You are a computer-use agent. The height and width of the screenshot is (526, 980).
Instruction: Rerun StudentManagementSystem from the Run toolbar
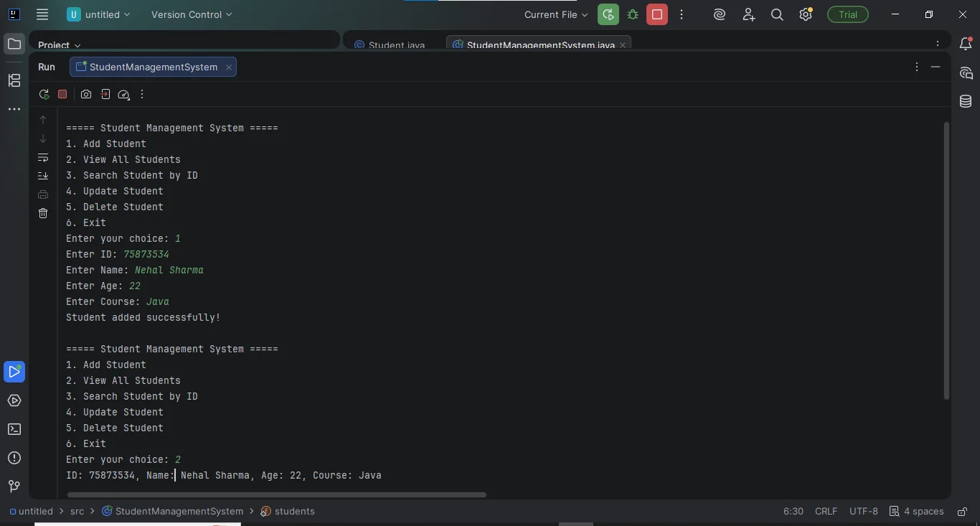pos(44,94)
